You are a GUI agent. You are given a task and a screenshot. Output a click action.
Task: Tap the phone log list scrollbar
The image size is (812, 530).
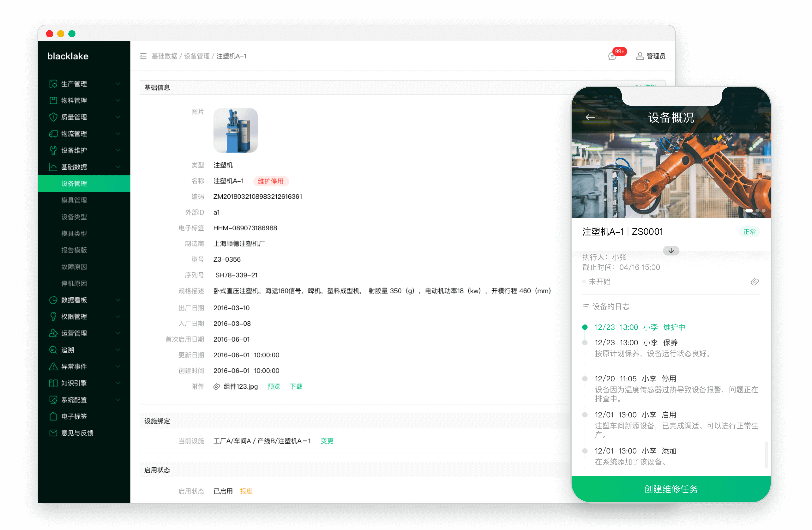pos(766,455)
